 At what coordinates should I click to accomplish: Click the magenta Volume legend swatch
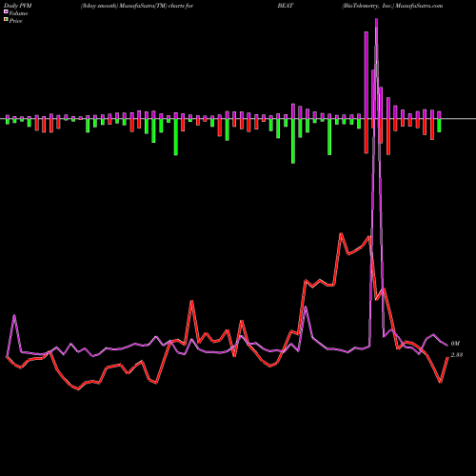[6, 11]
